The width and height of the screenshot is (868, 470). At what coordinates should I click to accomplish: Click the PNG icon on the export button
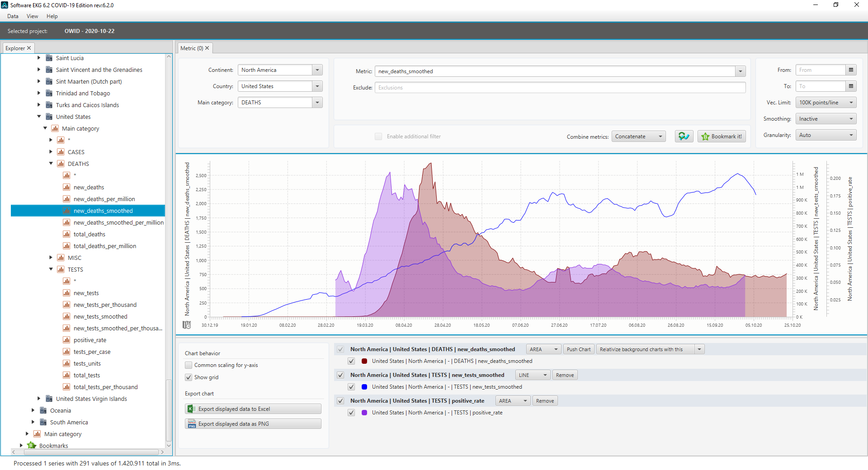(x=192, y=424)
